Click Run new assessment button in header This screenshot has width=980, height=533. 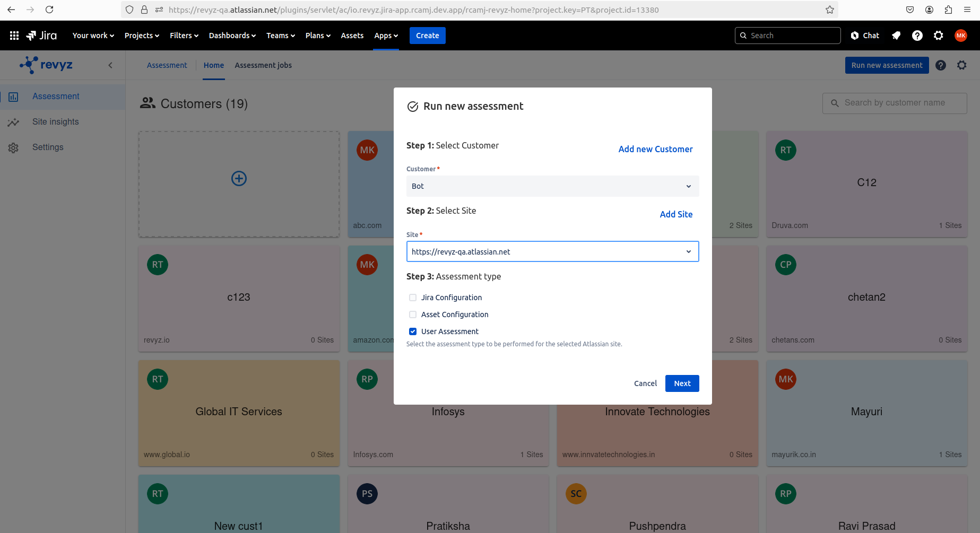[887, 65]
